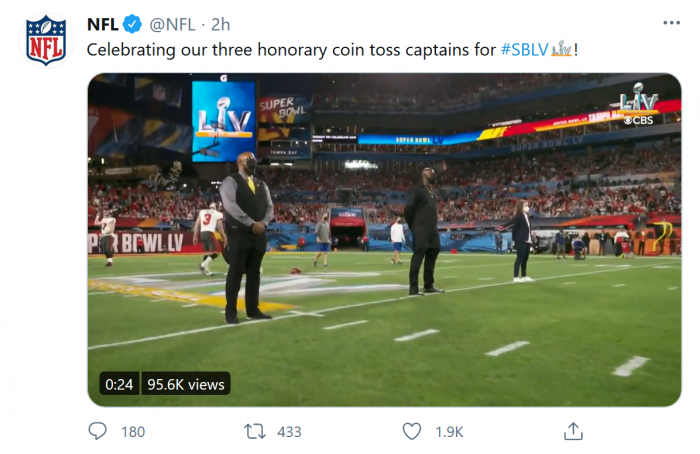Open the share tweet icon
This screenshot has height=454, width=700.
pyautogui.click(x=573, y=431)
